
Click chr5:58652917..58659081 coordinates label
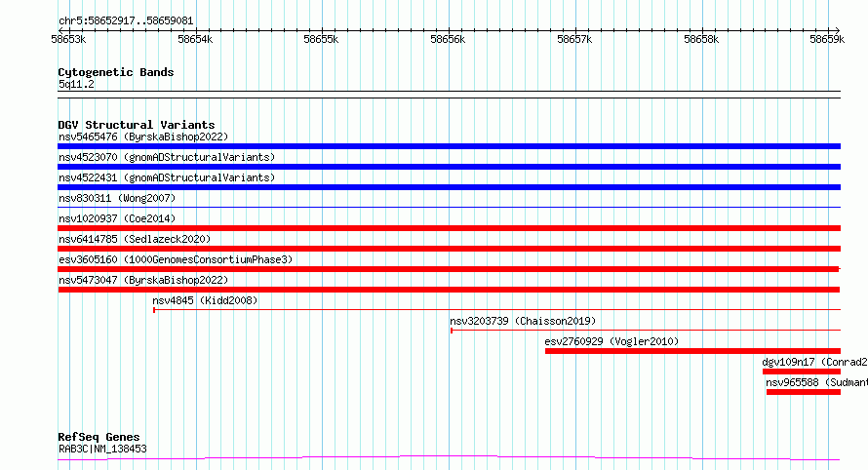tap(126, 21)
